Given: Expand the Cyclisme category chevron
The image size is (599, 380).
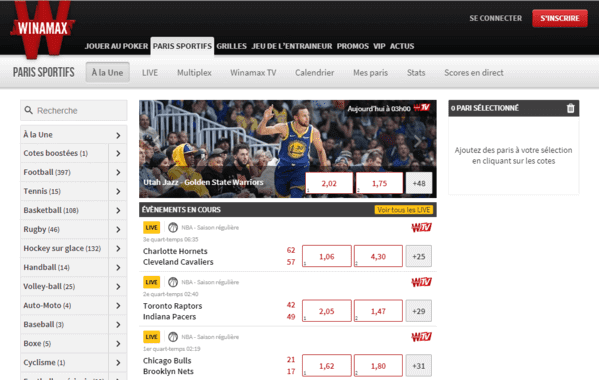Looking at the screenshot, I should click(x=118, y=363).
